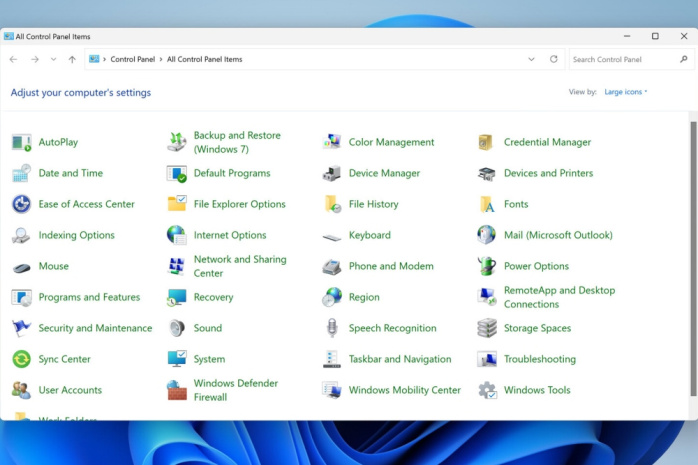Click the Date and Time icon
Viewport: 698px width, 465px height.
click(x=21, y=173)
